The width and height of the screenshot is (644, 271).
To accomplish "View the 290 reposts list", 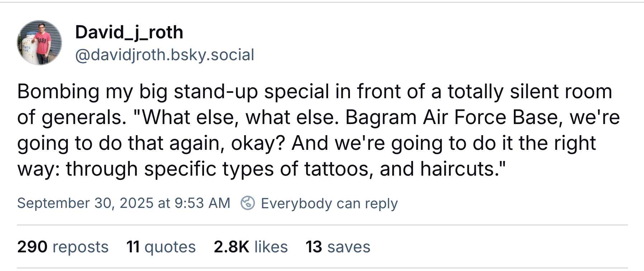I will click(x=63, y=247).
